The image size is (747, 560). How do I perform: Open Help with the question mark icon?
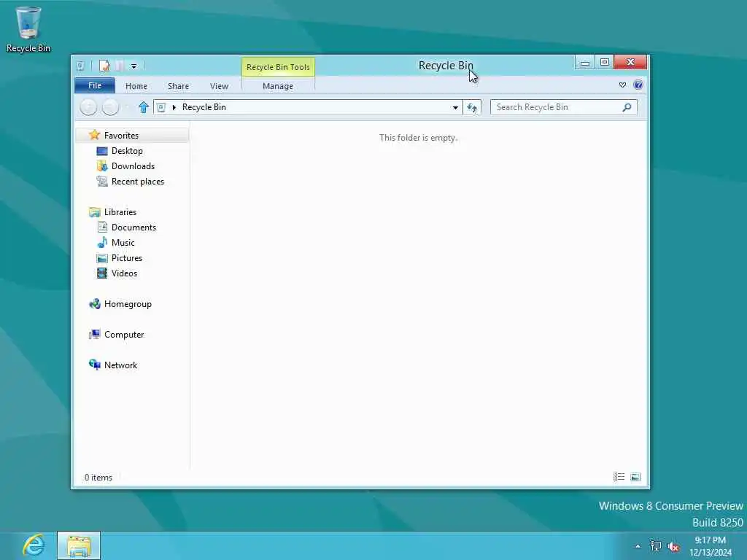tap(638, 85)
